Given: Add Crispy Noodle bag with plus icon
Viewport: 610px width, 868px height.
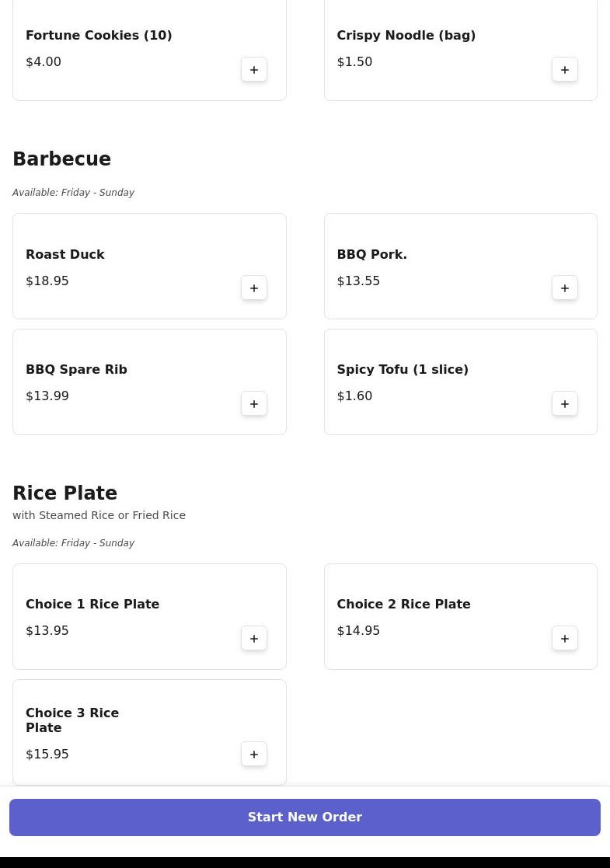Looking at the screenshot, I should pos(565,70).
